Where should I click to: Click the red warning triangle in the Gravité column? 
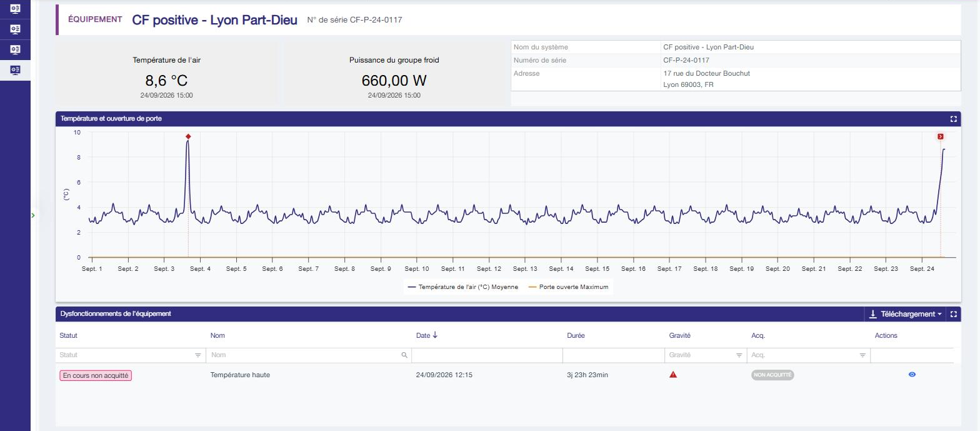tap(673, 375)
